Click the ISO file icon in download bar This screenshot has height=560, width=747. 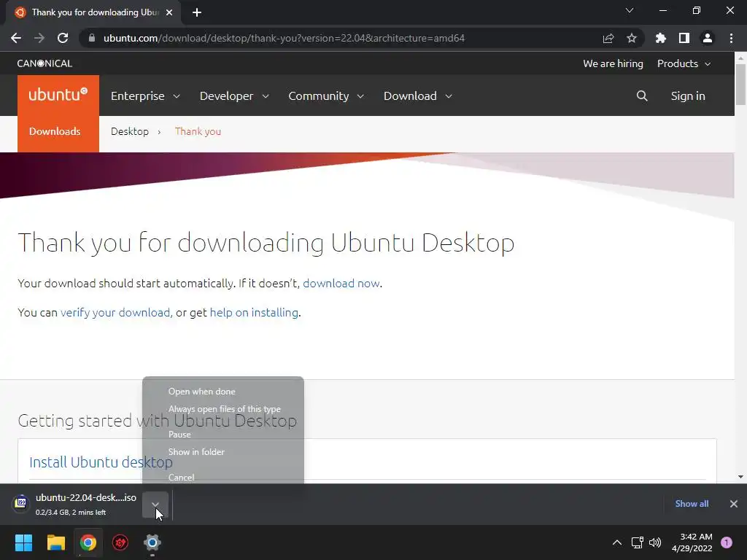coord(21,503)
